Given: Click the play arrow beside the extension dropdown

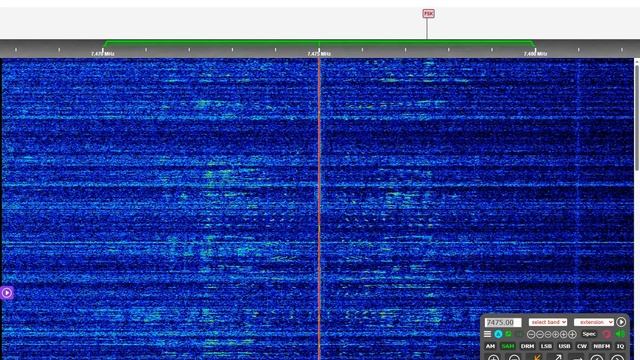Looking at the screenshot, I should coord(621,322).
